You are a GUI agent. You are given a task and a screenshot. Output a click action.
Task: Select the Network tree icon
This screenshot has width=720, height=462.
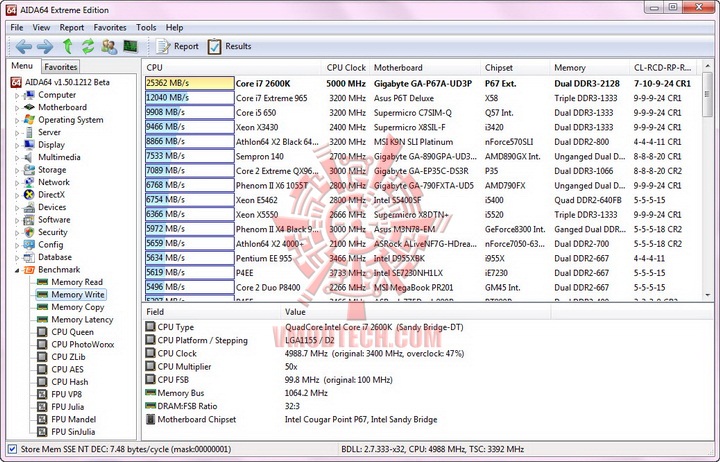(29, 182)
